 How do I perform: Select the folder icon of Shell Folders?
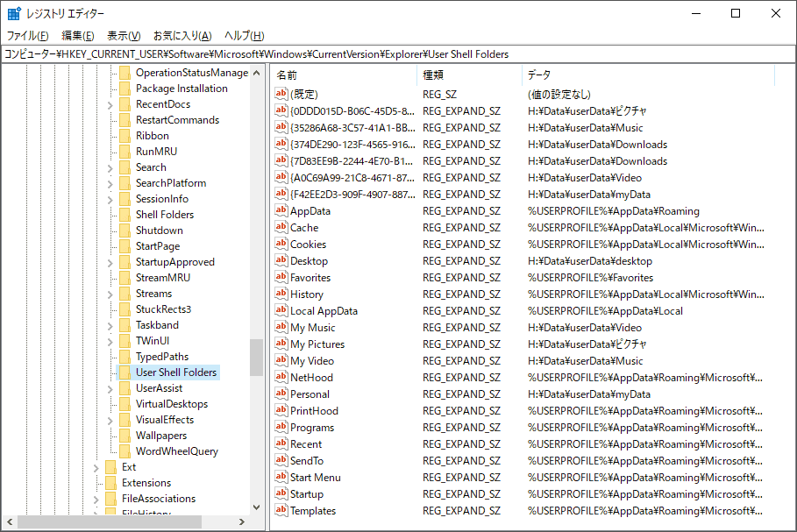pyautogui.click(x=125, y=215)
